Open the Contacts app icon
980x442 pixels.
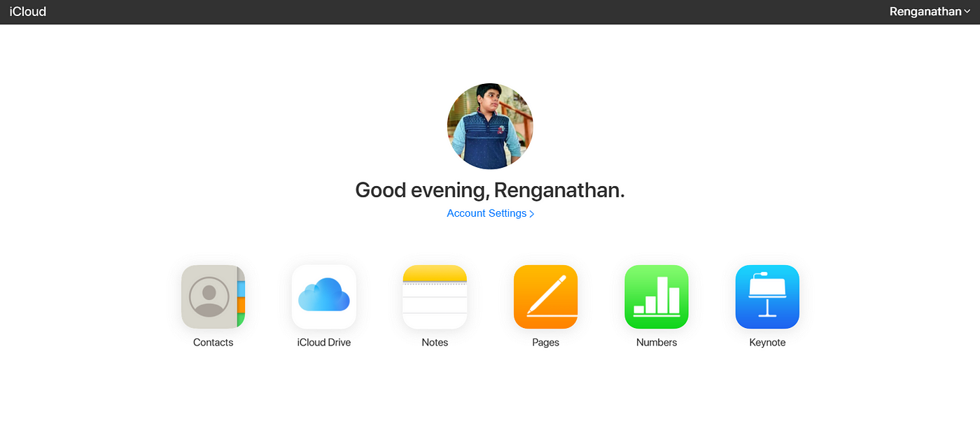tap(213, 297)
